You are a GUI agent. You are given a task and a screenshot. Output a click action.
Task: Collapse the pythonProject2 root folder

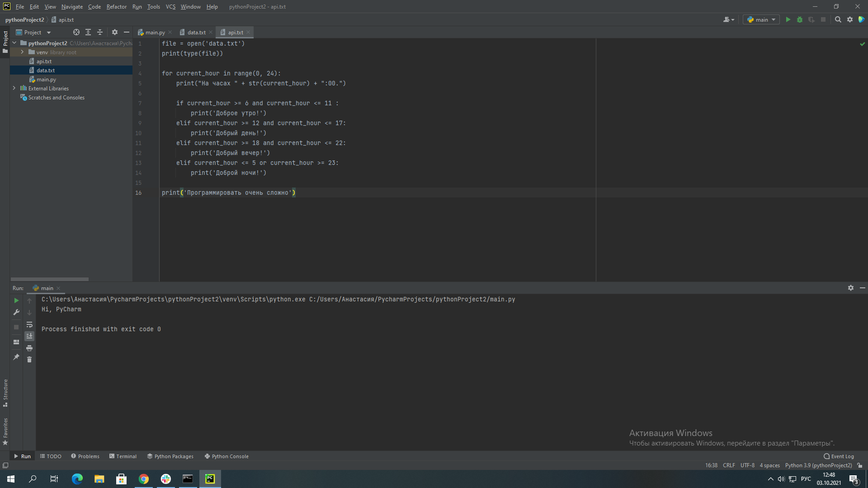coord(14,43)
